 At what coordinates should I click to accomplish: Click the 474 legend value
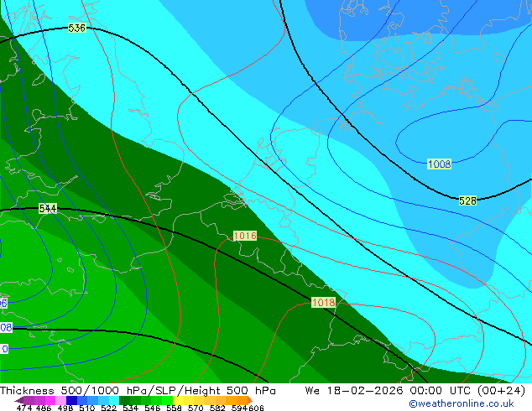pyautogui.click(x=24, y=408)
